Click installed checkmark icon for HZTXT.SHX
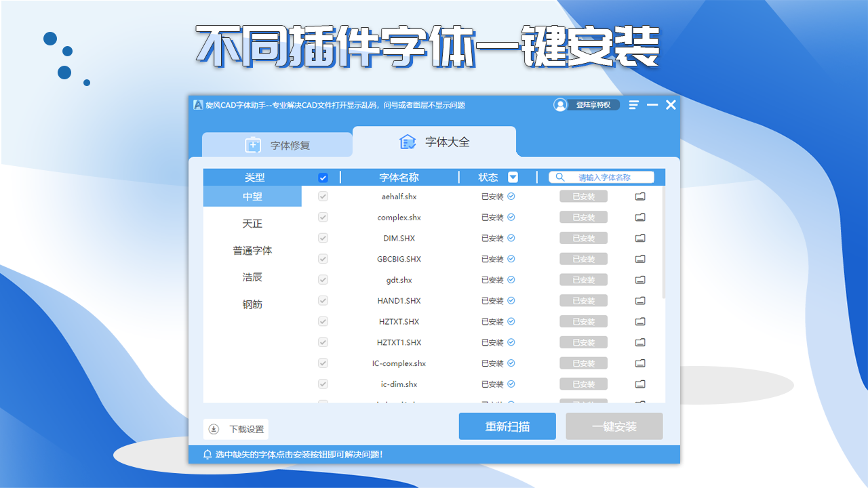The height and width of the screenshot is (488, 868). [x=511, y=322]
